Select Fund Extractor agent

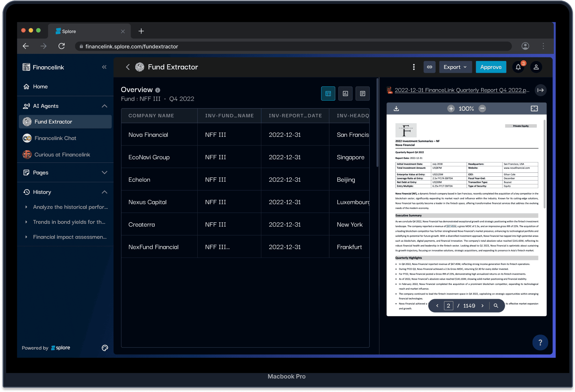coord(65,122)
